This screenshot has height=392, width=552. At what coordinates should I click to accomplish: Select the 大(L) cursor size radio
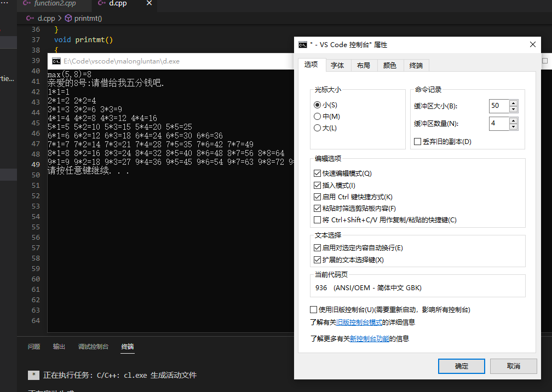click(317, 128)
